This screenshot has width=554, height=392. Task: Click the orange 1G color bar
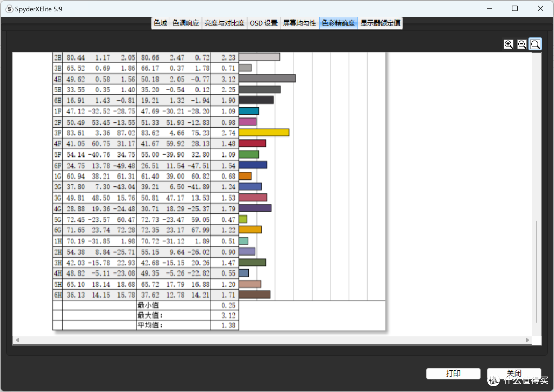point(245,175)
